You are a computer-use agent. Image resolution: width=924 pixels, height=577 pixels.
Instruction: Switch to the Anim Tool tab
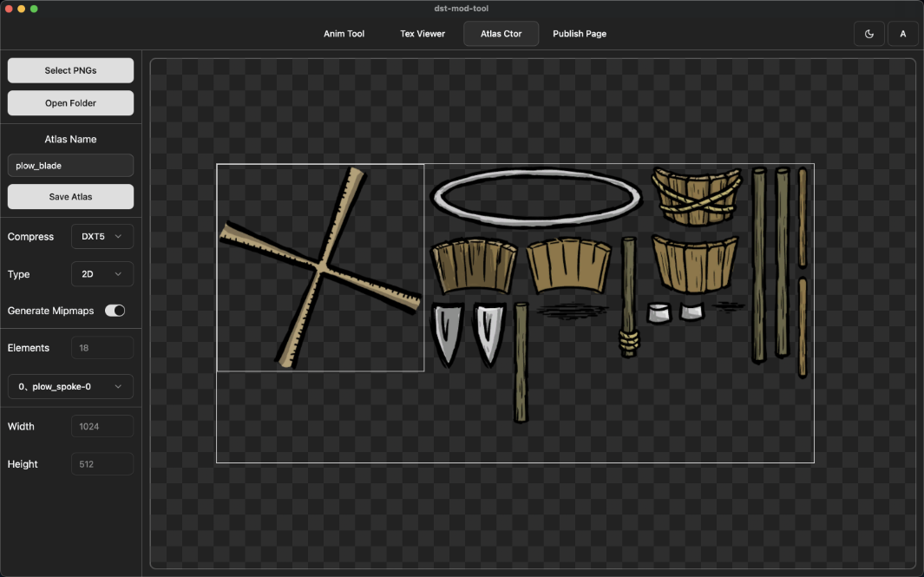(x=344, y=34)
